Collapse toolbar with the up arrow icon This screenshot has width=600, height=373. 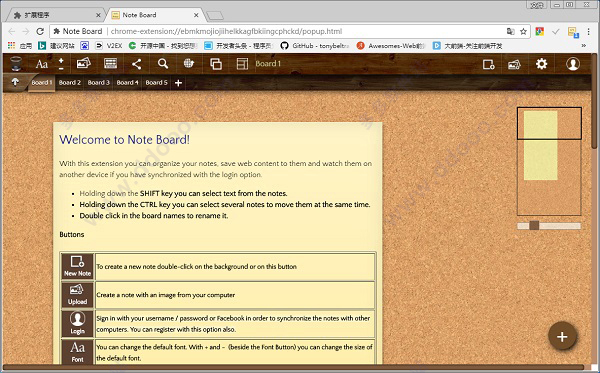pyautogui.click(x=15, y=82)
